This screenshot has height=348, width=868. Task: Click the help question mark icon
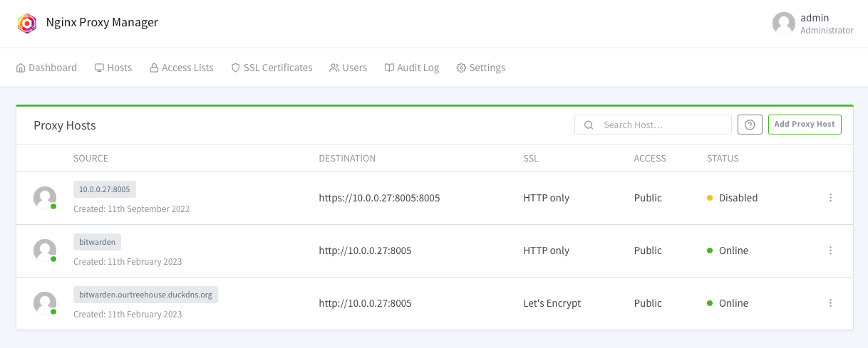pos(750,125)
